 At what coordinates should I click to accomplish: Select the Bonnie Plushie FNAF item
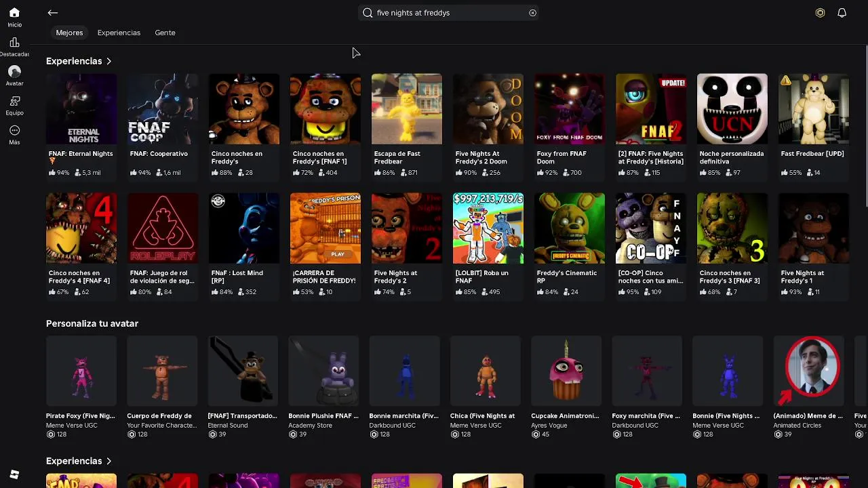pos(323,371)
